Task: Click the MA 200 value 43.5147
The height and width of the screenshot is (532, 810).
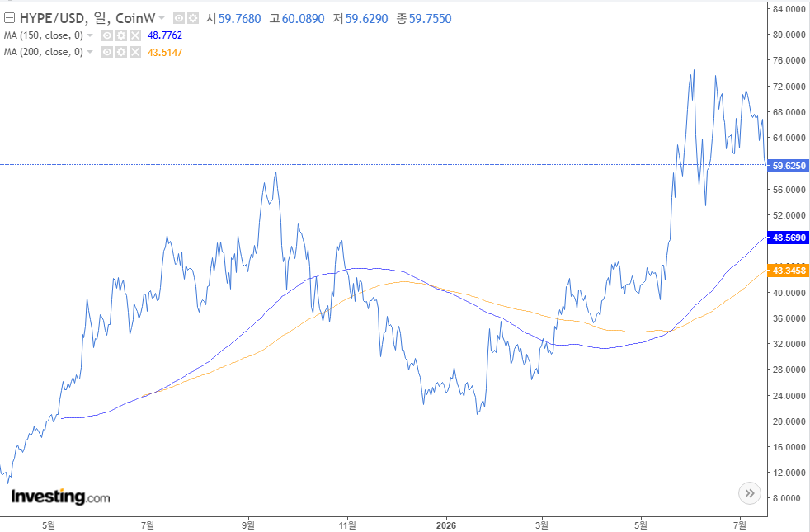Action: (165, 52)
